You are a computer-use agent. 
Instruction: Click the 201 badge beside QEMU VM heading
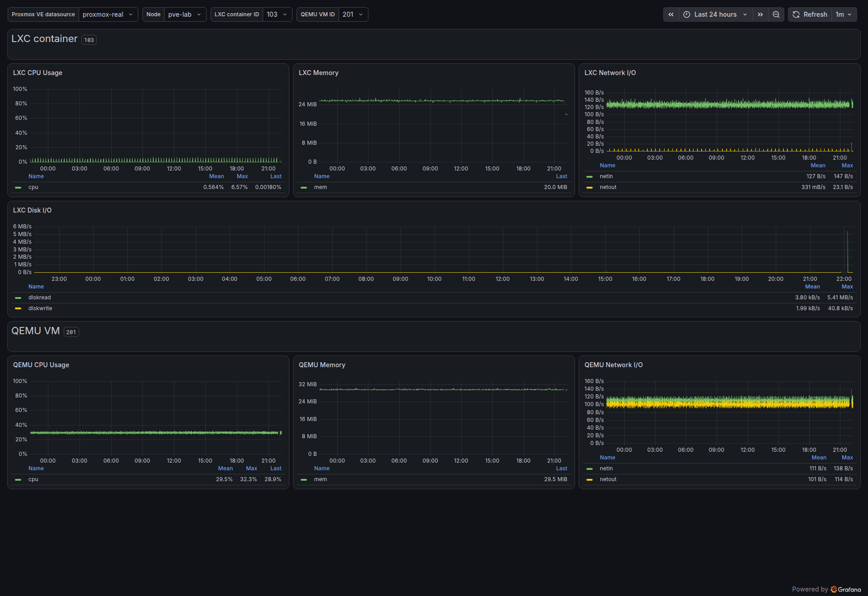tap(71, 332)
